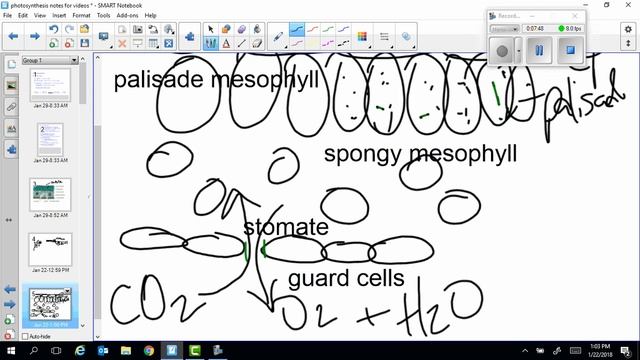Stop the SMART Recorder recording
Screen dimensions: 640x360
570,50
